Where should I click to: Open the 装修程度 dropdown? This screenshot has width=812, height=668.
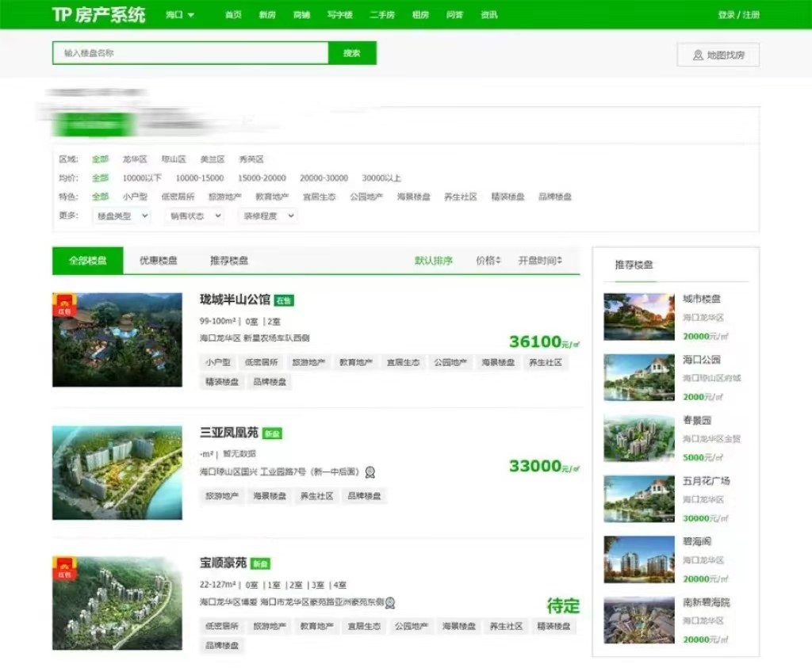pyautogui.click(x=268, y=216)
